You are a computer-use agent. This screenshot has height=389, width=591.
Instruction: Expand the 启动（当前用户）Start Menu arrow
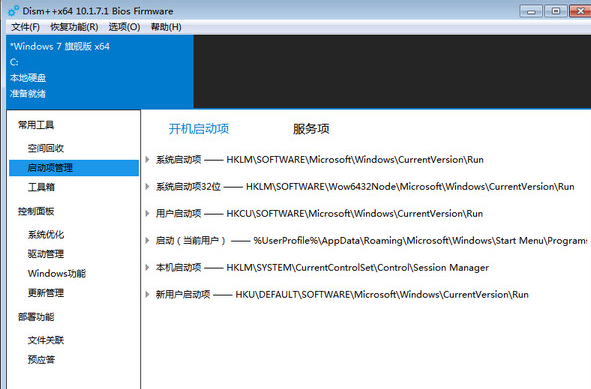coord(147,240)
